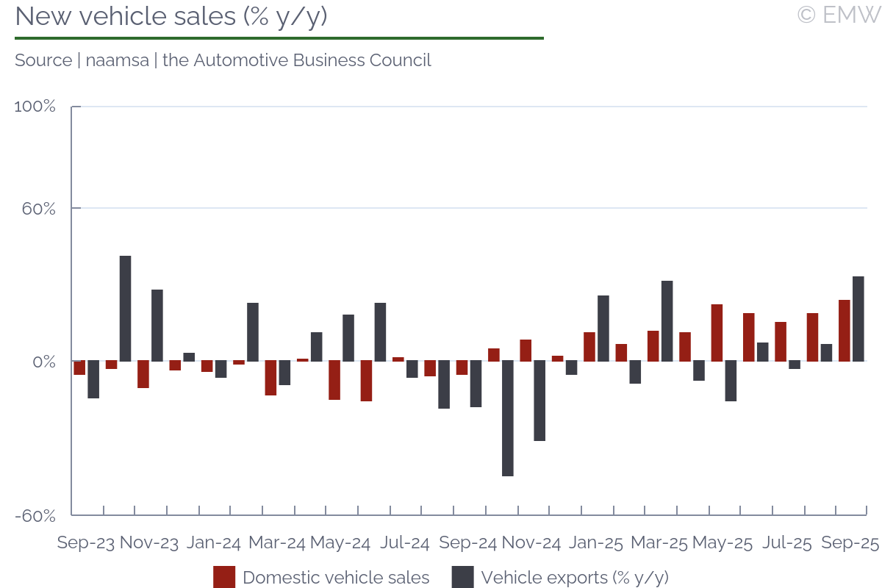882x588 pixels.
Task: Click the final Sep-25 vehicle exports bar
Action: [858, 319]
